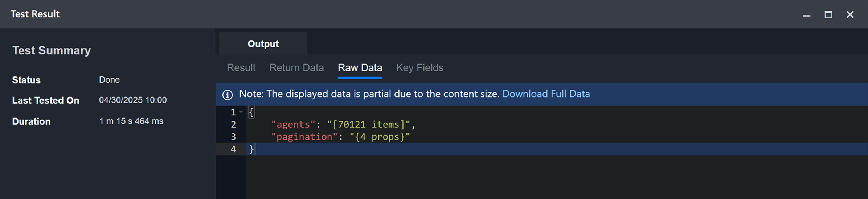Close the Test Result window
Viewport: 868px width, 199px height.
[x=850, y=14]
